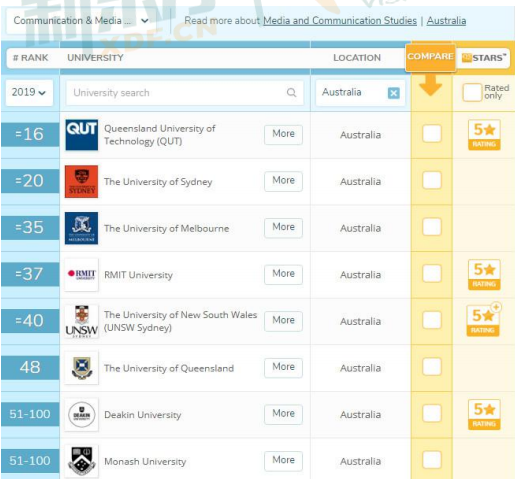This screenshot has width=515, height=481.
Task: Click the University of Melbourne logo
Action: [x=81, y=228]
